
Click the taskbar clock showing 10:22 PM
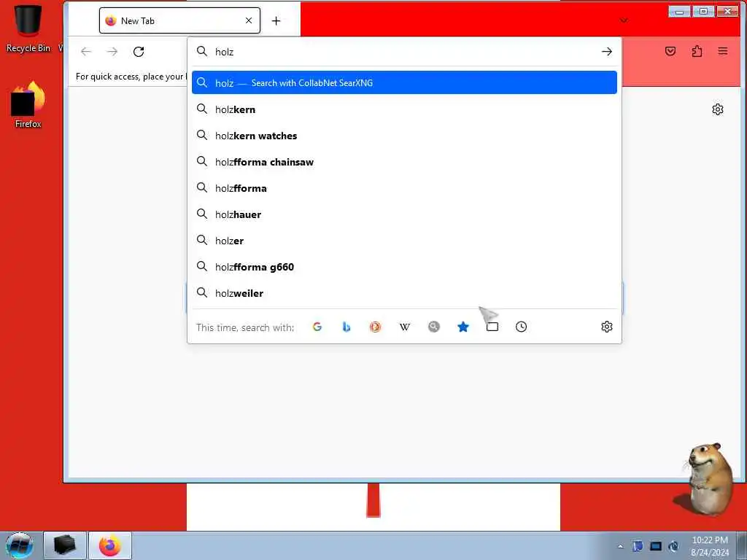709,546
